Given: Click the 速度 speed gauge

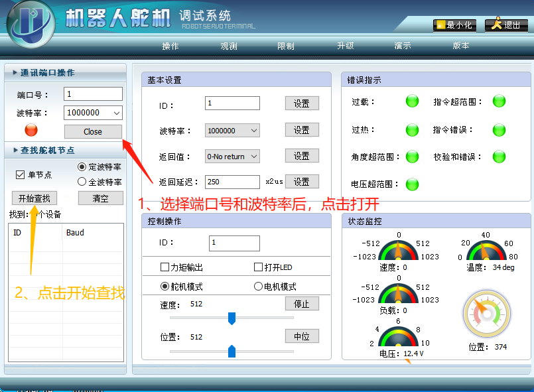Looking at the screenshot, I should coord(398,250).
